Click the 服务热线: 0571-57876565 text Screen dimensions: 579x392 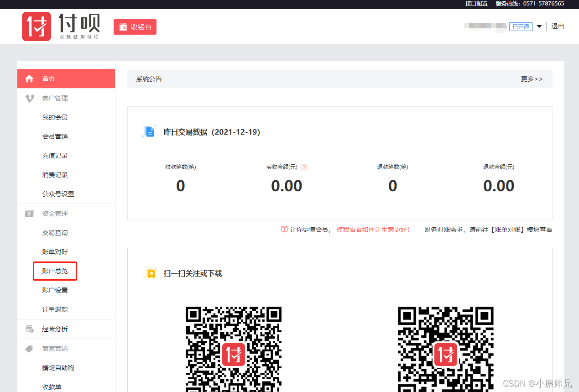(x=530, y=4)
